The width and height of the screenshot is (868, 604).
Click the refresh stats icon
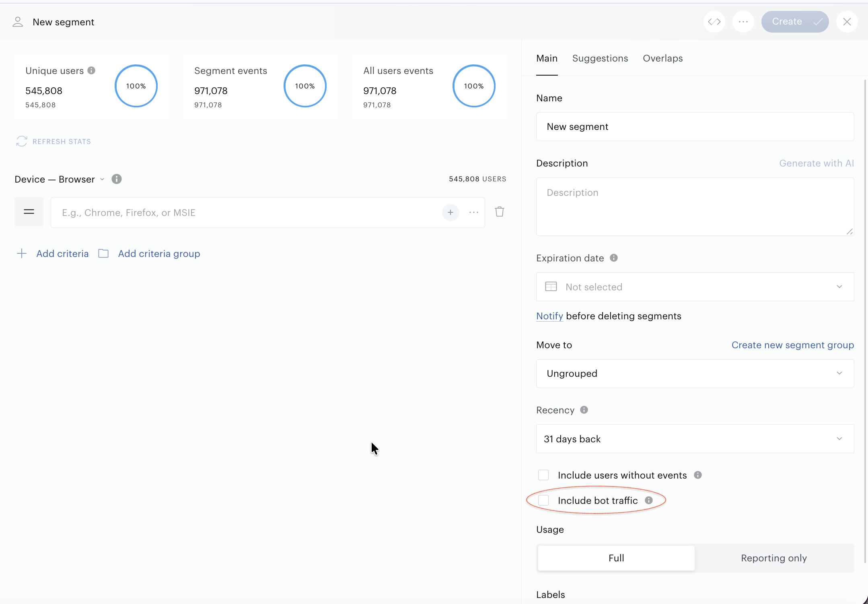click(22, 141)
